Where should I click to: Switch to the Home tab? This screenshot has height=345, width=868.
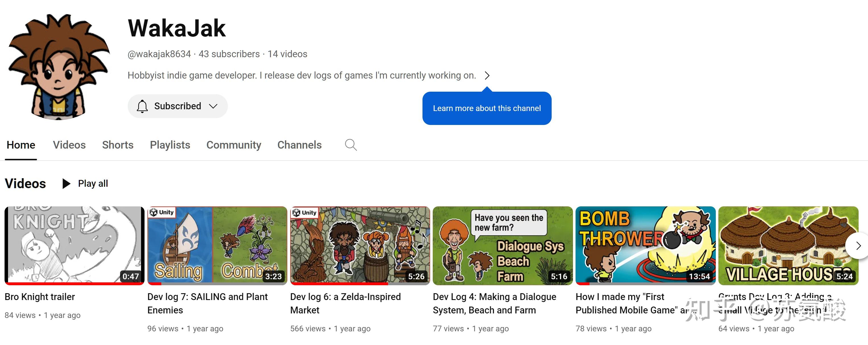point(21,145)
